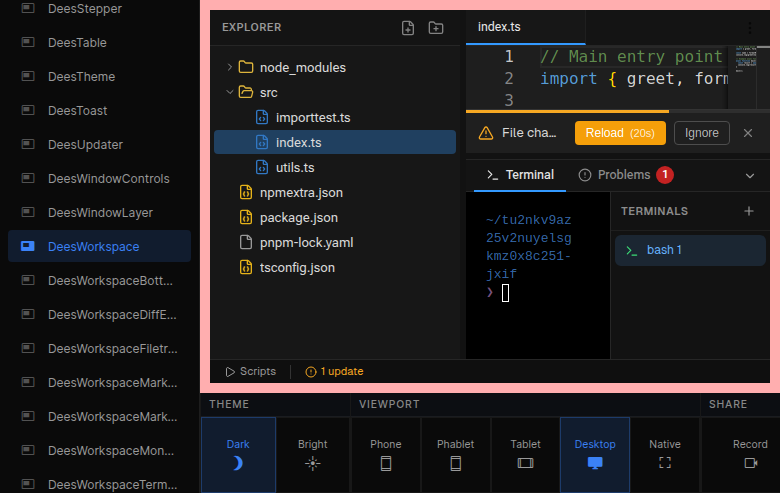Click the Scripts play icon
780x493 pixels.
[230, 371]
